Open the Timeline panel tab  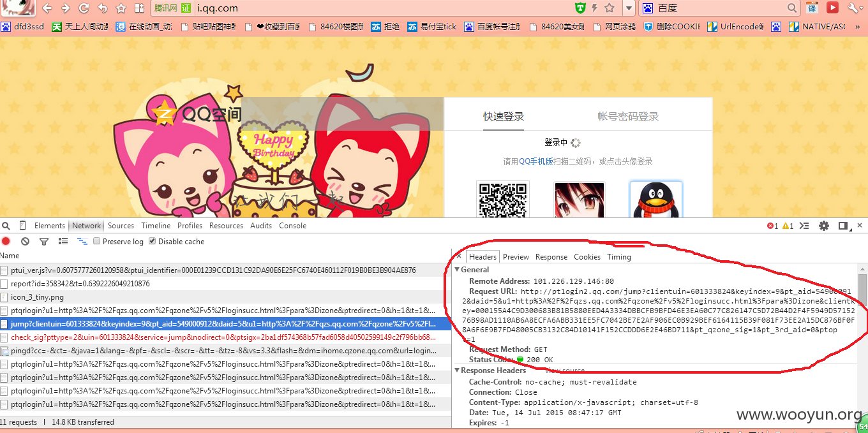tap(156, 226)
